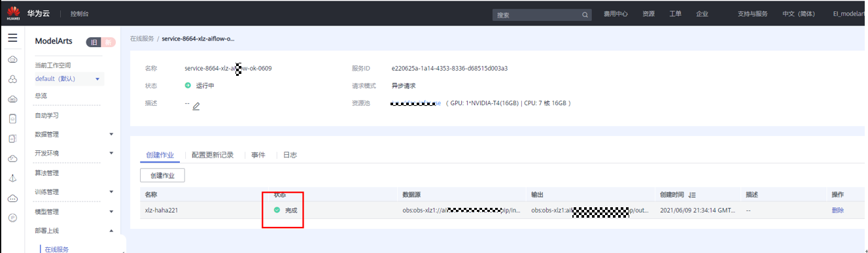Expand the 训练管理 menu
The image size is (868, 253).
point(111,192)
